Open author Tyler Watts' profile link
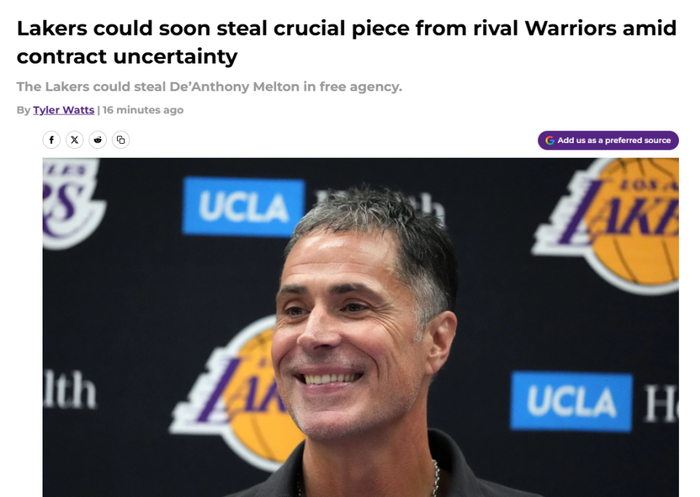The width and height of the screenshot is (700, 497). point(63,110)
